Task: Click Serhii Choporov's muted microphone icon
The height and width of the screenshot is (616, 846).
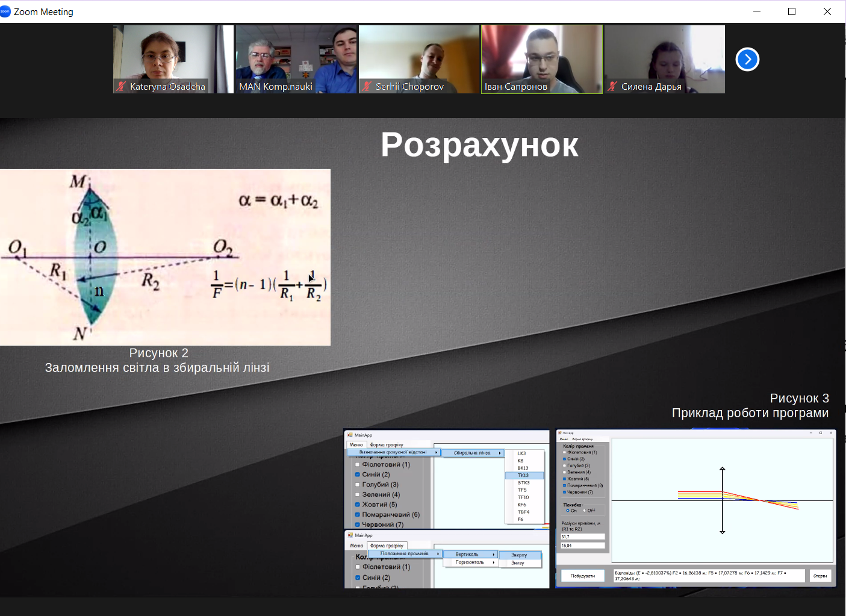Action: (367, 87)
